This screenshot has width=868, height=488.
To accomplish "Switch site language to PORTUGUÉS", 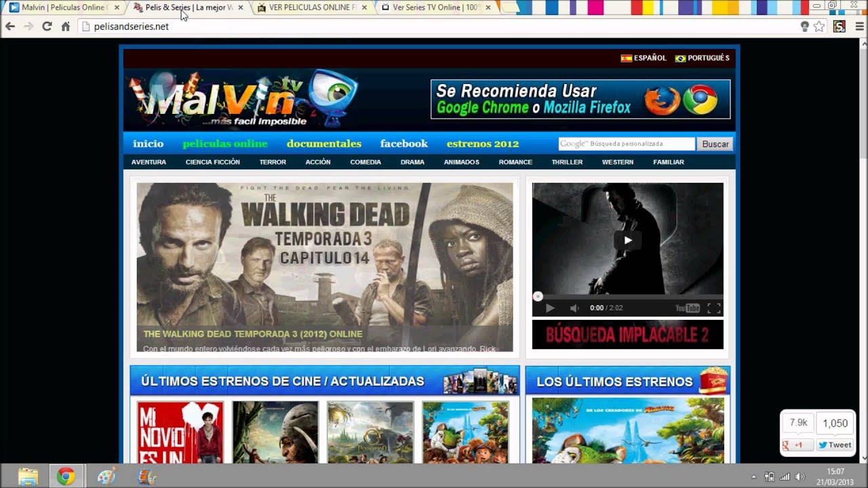I will (703, 58).
